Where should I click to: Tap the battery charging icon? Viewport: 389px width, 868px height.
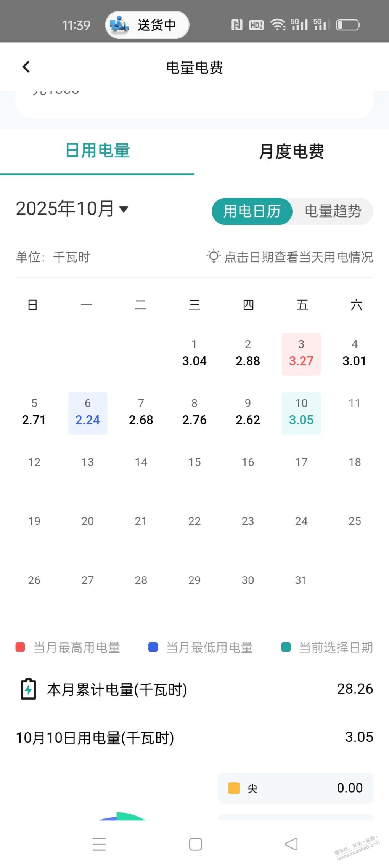[x=28, y=689]
